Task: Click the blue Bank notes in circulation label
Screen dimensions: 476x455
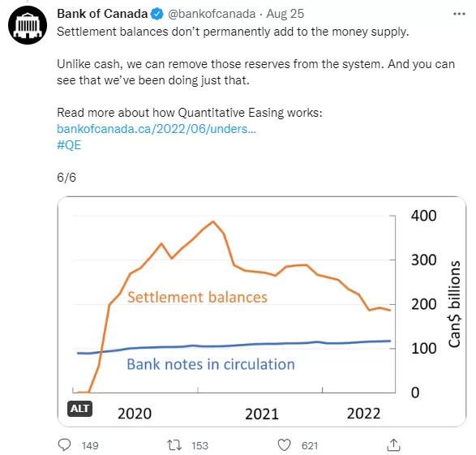Action: [x=211, y=364]
